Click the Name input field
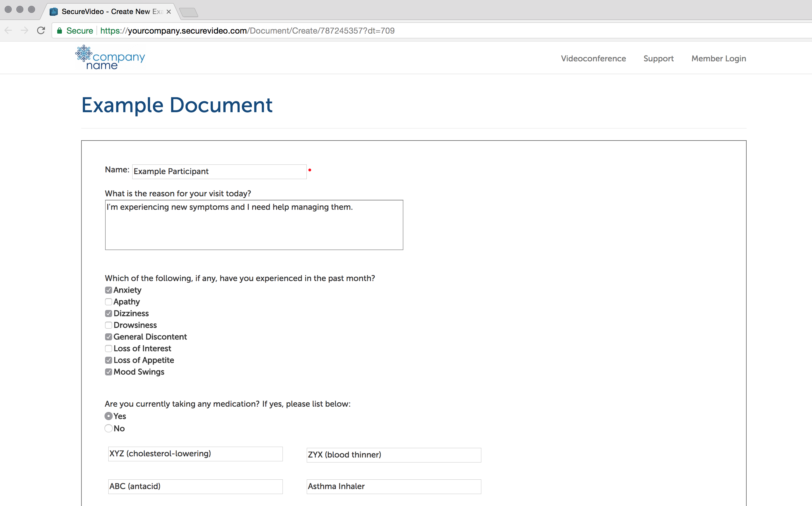Screen dimensions: 812x506 click(219, 171)
